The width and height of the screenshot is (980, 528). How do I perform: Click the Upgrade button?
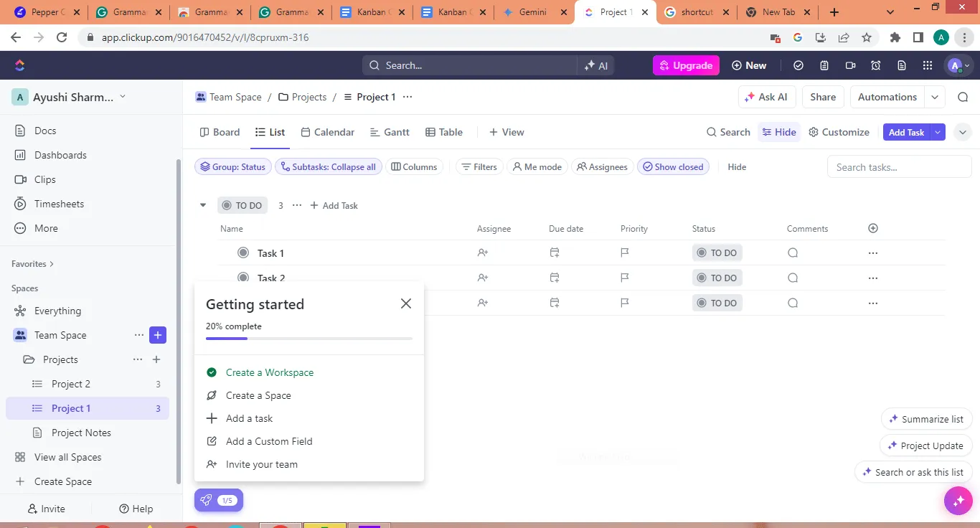pos(686,65)
